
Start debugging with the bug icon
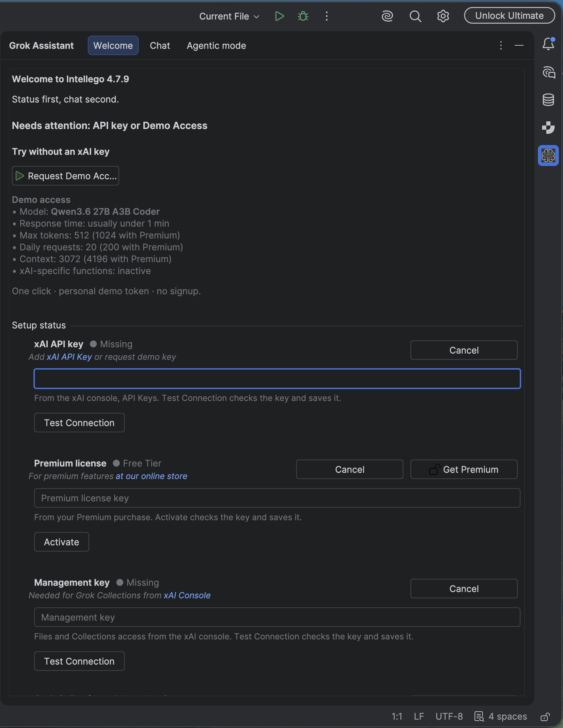click(303, 16)
